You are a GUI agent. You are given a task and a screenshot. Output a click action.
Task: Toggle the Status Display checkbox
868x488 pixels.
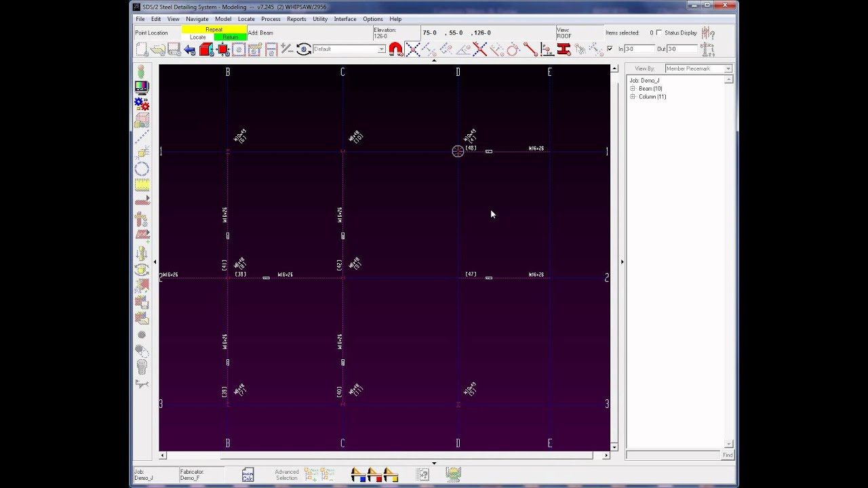pyautogui.click(x=659, y=33)
